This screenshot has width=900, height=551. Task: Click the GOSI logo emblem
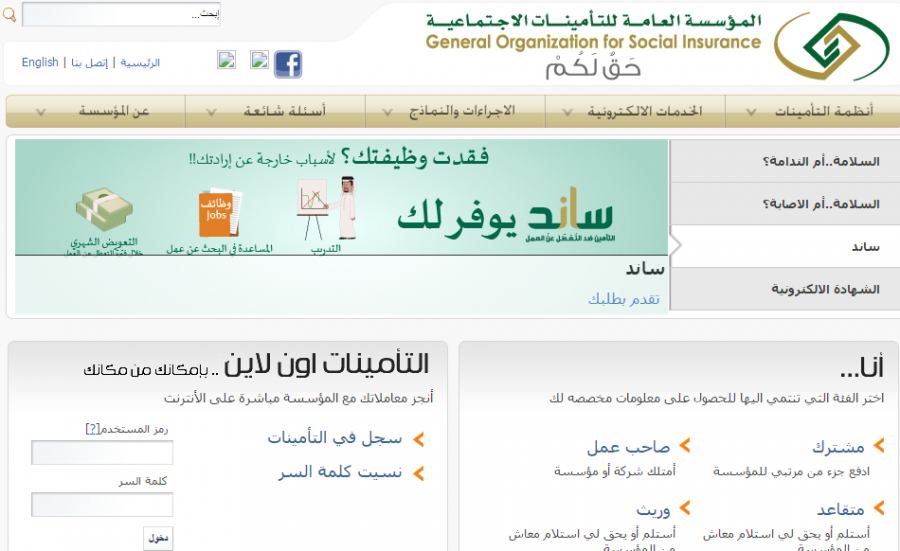[x=832, y=48]
